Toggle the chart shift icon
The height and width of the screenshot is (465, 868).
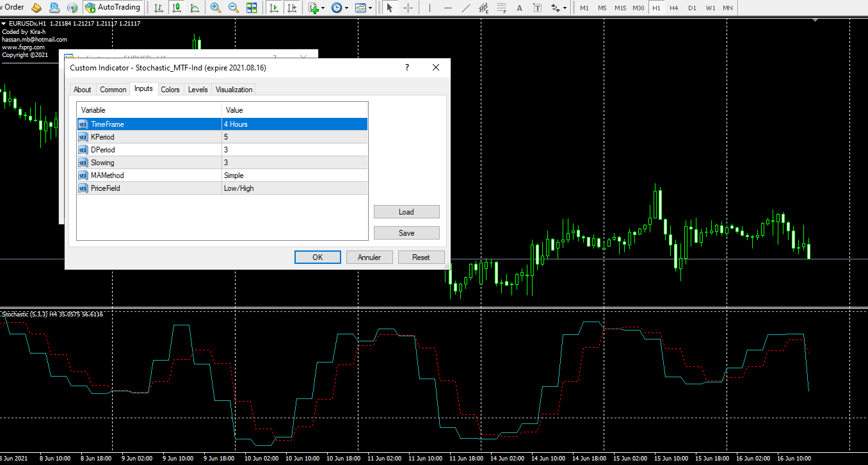point(292,8)
